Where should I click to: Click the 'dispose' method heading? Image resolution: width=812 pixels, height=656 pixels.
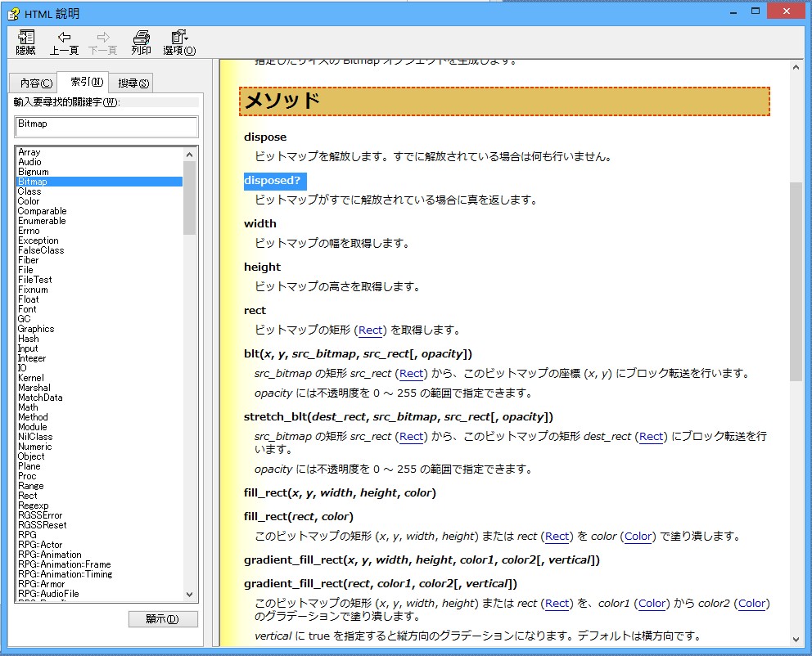pyautogui.click(x=265, y=137)
